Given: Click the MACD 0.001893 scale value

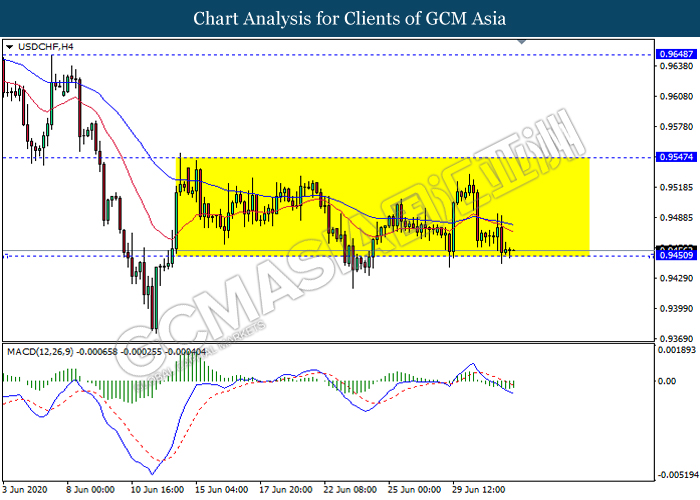Looking at the screenshot, I should [677, 350].
